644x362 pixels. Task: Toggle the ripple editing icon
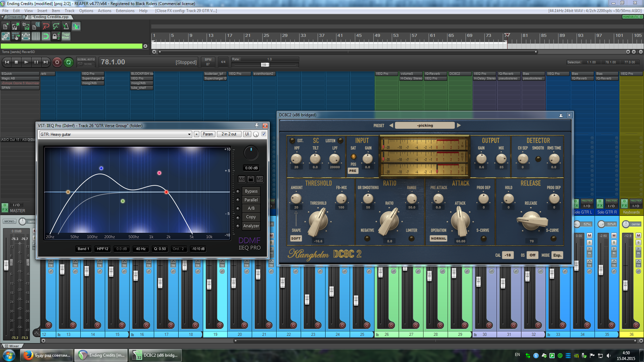pyautogui.click(x=16, y=36)
